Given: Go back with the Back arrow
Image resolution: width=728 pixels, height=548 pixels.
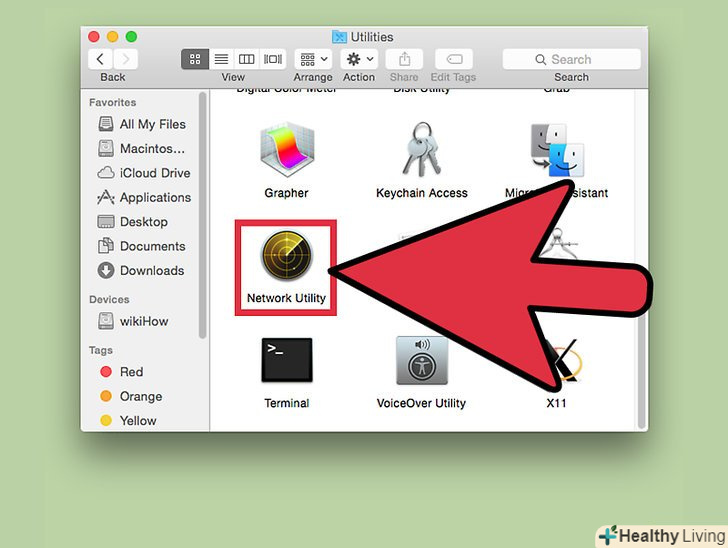Looking at the screenshot, I should (100, 59).
